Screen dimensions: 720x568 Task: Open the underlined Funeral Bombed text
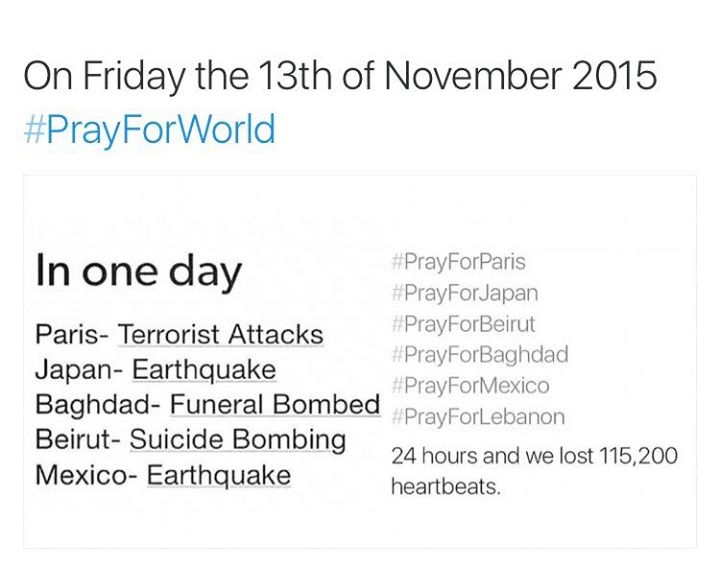[x=275, y=405]
